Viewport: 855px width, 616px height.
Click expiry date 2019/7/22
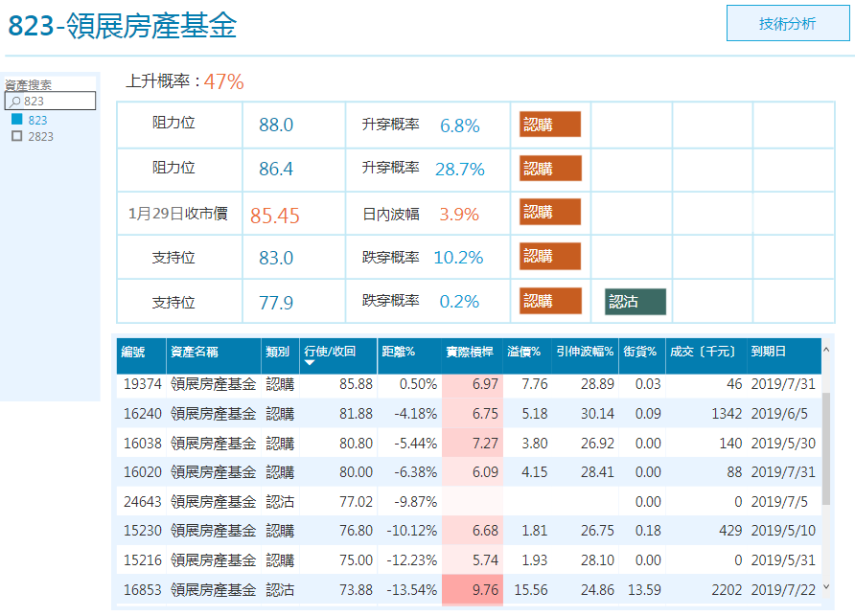[x=783, y=590]
